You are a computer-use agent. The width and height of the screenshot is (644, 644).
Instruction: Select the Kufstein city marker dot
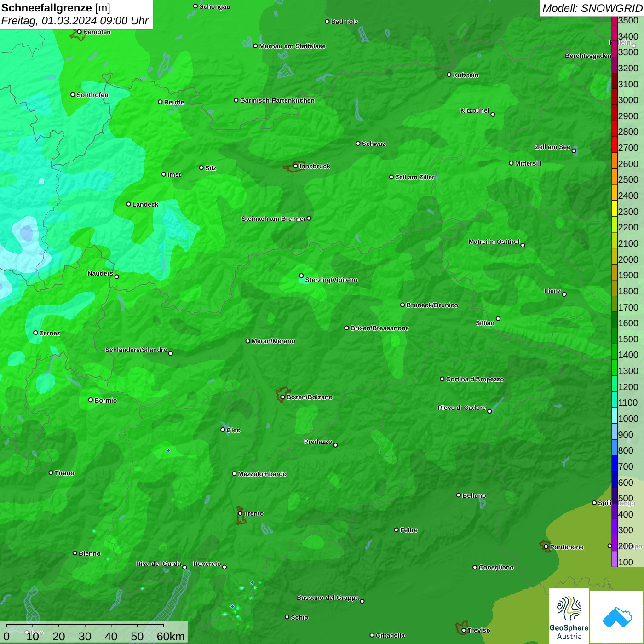point(449,75)
